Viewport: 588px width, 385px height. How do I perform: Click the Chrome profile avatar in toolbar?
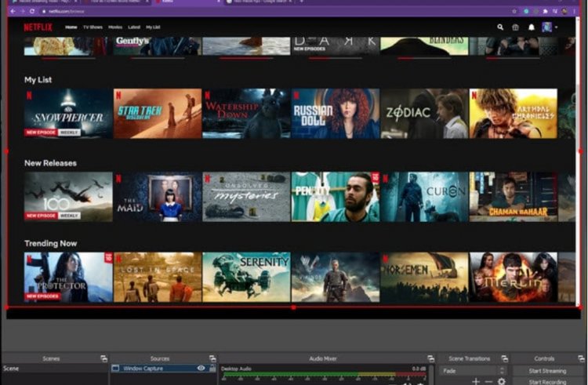coord(564,11)
